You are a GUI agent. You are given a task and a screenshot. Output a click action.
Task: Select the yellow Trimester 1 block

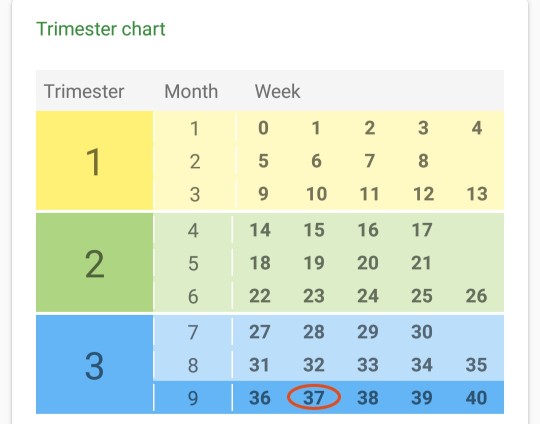[94, 161]
